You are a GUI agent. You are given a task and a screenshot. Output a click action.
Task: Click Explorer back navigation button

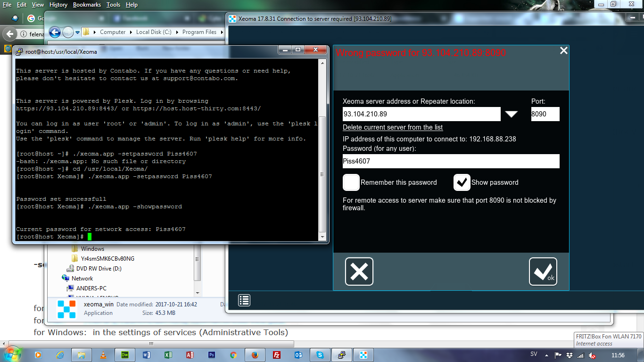(55, 32)
